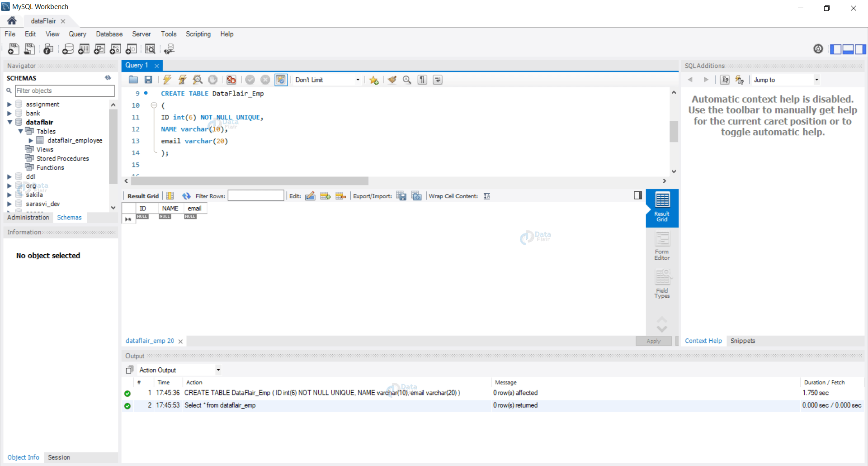Export recordset to external file icon

(x=401, y=196)
